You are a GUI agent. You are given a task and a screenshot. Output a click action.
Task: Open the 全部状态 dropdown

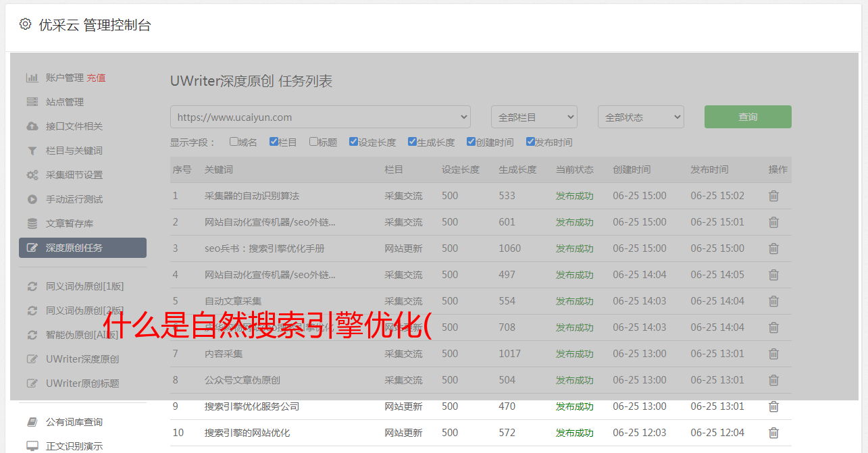(641, 117)
